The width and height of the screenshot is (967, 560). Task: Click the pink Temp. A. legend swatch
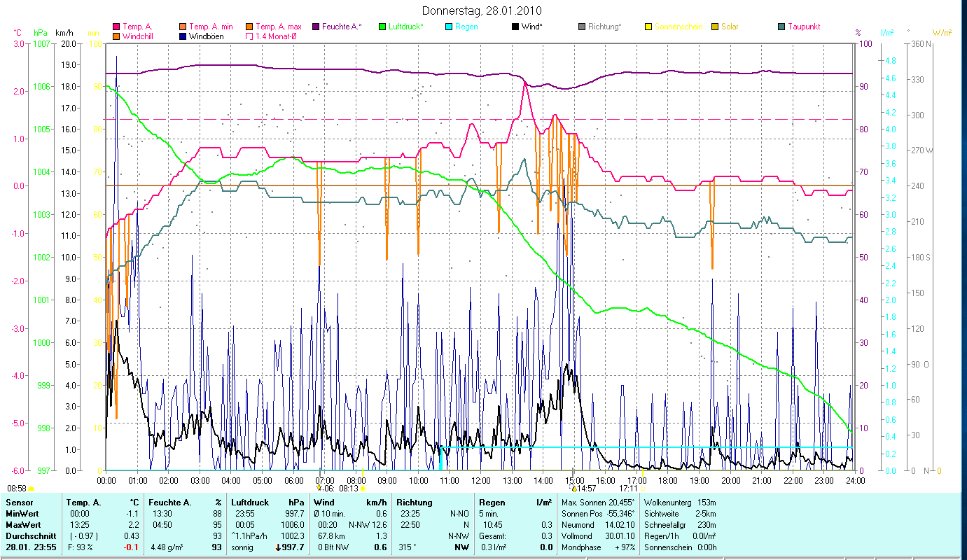click(x=116, y=27)
